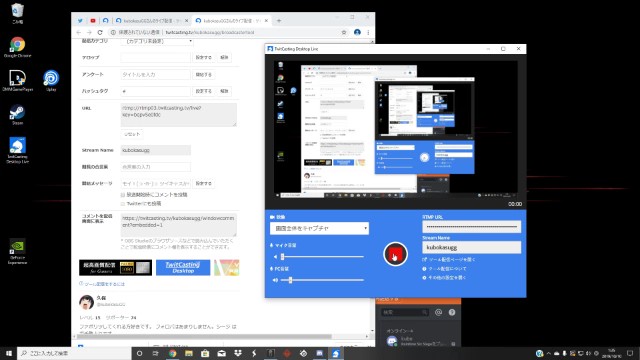640x360 pixels.
Task: Open File Explorer from the taskbar
Action: [x=189, y=353]
